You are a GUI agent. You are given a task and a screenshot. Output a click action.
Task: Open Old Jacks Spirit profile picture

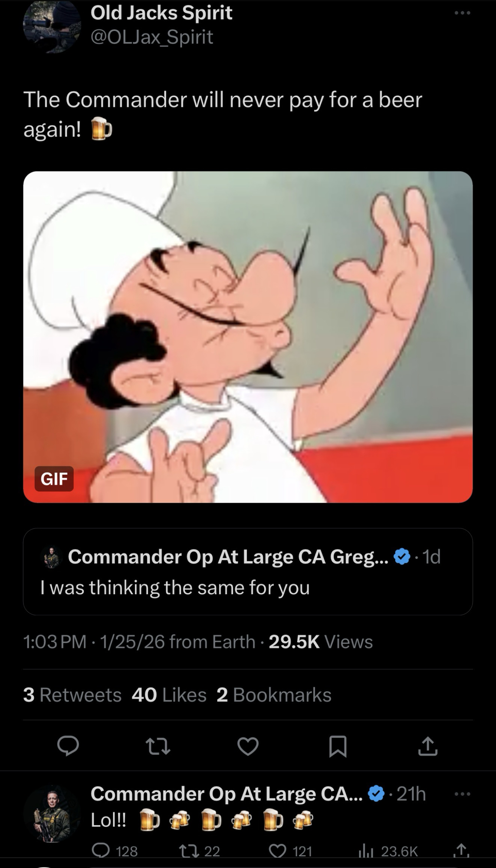[52, 26]
